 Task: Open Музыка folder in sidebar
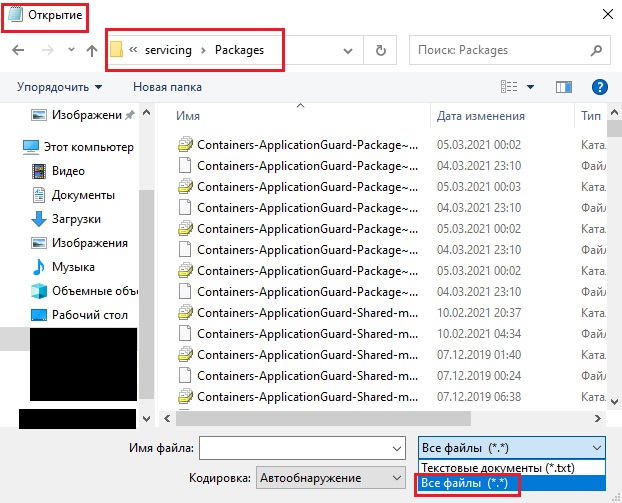click(x=63, y=267)
